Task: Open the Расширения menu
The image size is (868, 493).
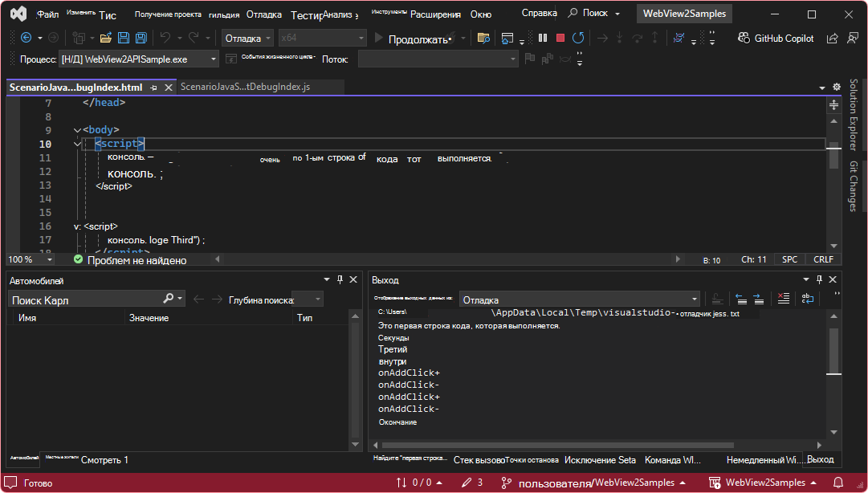Action: coord(436,14)
